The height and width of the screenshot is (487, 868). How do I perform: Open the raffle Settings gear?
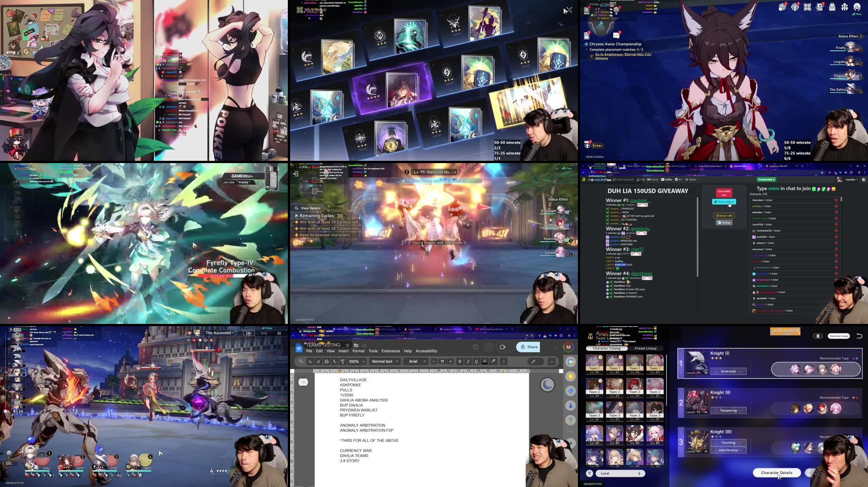coord(724,222)
